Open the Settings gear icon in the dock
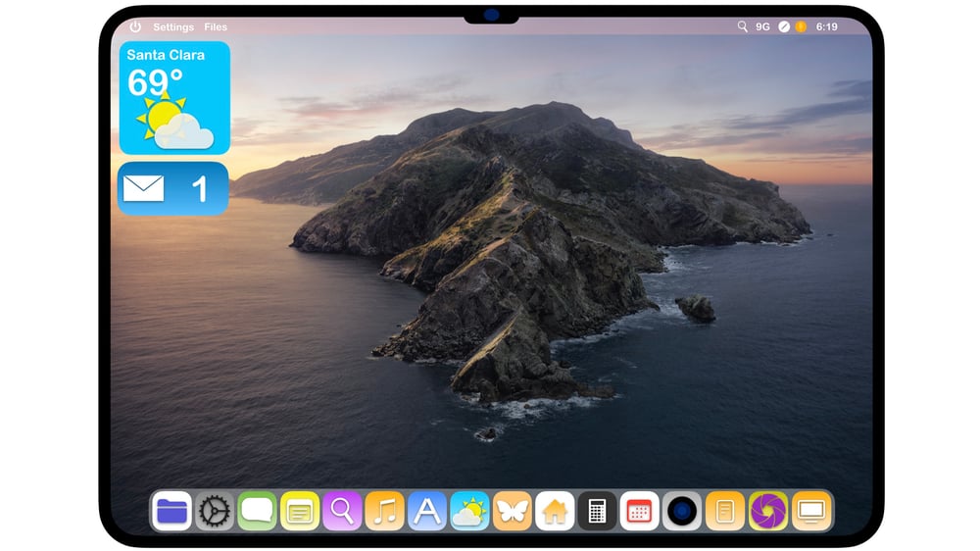 pos(215,511)
